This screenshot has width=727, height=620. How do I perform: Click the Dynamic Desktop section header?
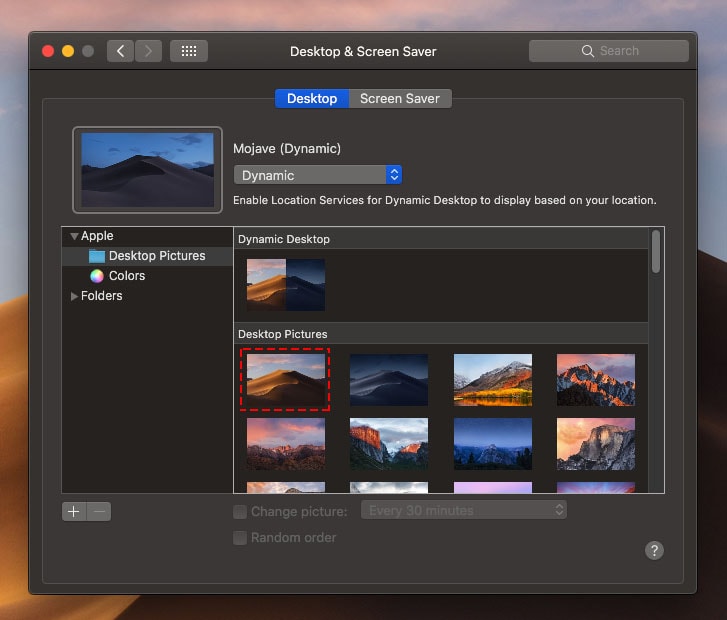441,239
